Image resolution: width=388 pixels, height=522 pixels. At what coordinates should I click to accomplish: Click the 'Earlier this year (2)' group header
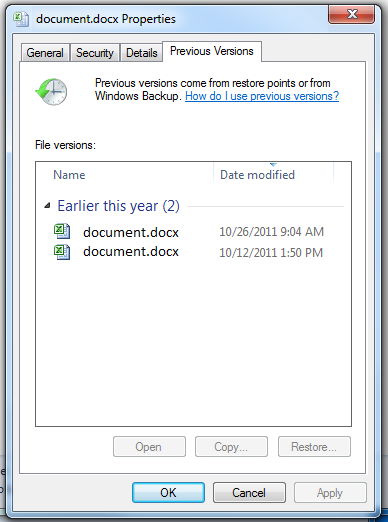[118, 206]
